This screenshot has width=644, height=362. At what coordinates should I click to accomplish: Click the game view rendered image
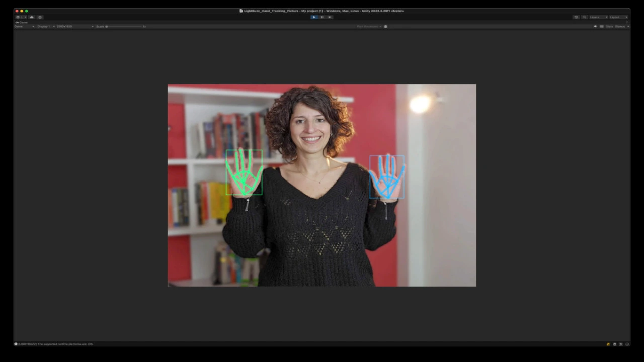coord(321,185)
